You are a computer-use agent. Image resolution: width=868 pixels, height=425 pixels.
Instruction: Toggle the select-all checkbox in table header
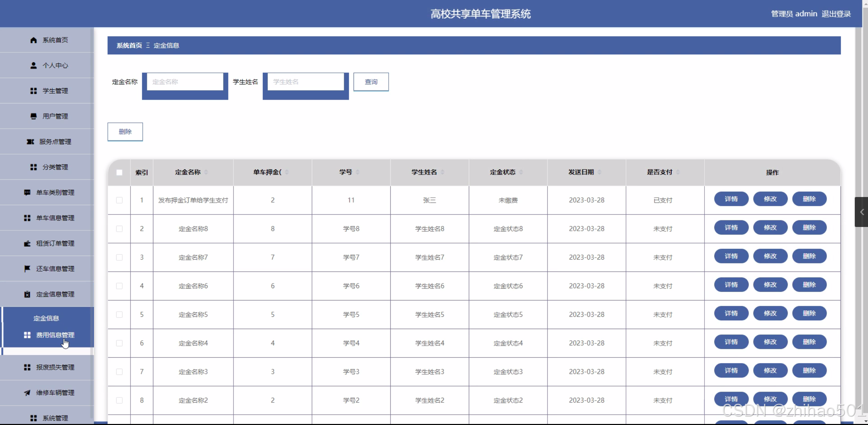[x=119, y=173]
